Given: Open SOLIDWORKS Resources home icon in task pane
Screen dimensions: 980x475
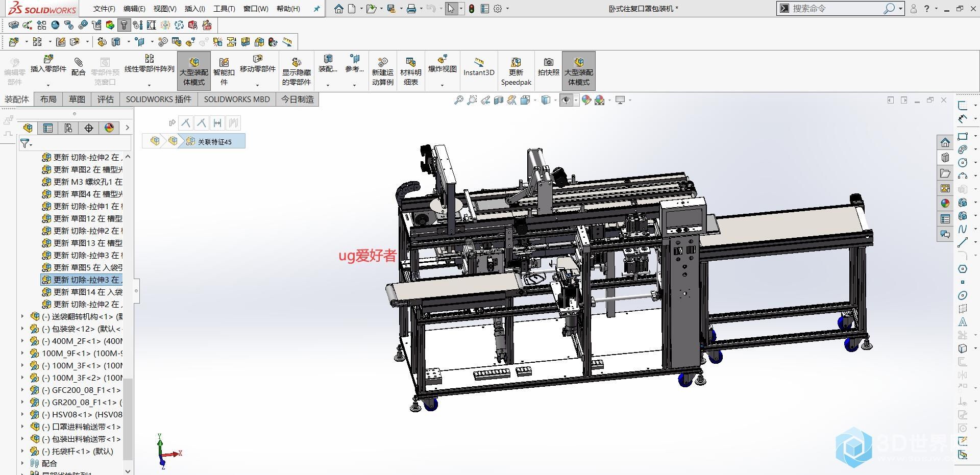Looking at the screenshot, I should pyautogui.click(x=945, y=142).
